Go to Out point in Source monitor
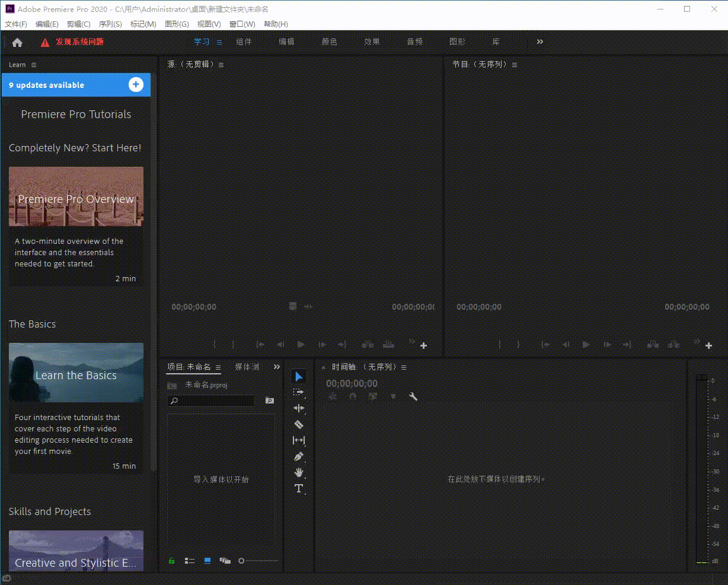 [342, 344]
